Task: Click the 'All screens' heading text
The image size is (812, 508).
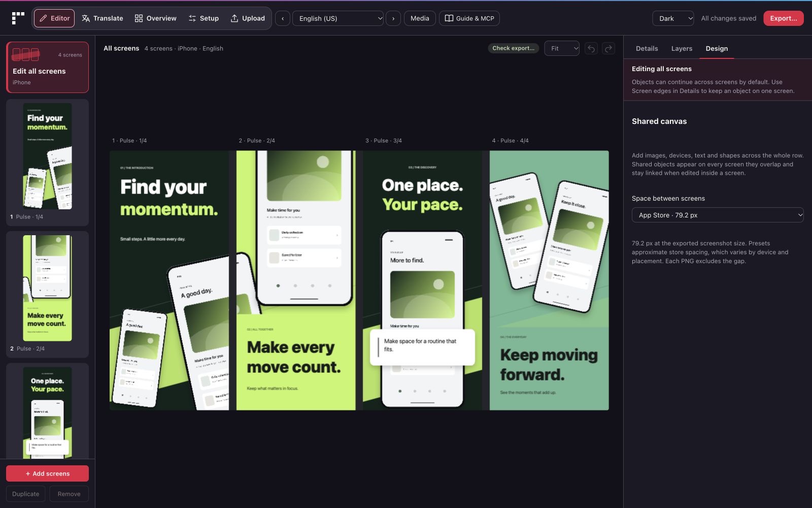Action: coord(121,48)
